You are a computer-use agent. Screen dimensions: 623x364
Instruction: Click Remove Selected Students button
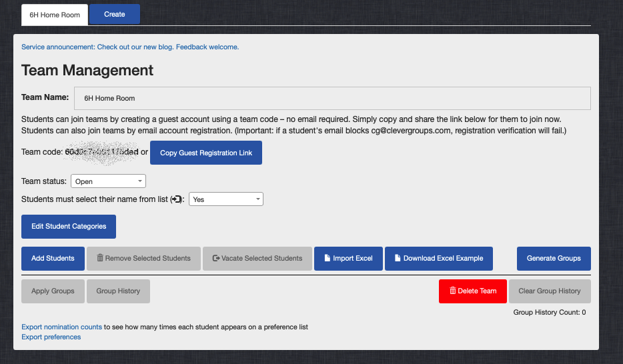tap(143, 259)
